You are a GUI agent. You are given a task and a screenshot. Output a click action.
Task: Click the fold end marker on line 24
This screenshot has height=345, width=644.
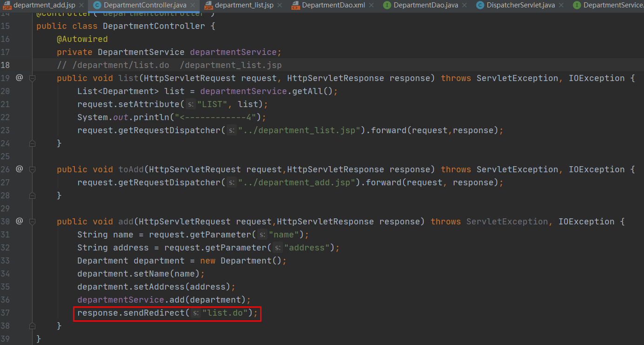(x=32, y=143)
